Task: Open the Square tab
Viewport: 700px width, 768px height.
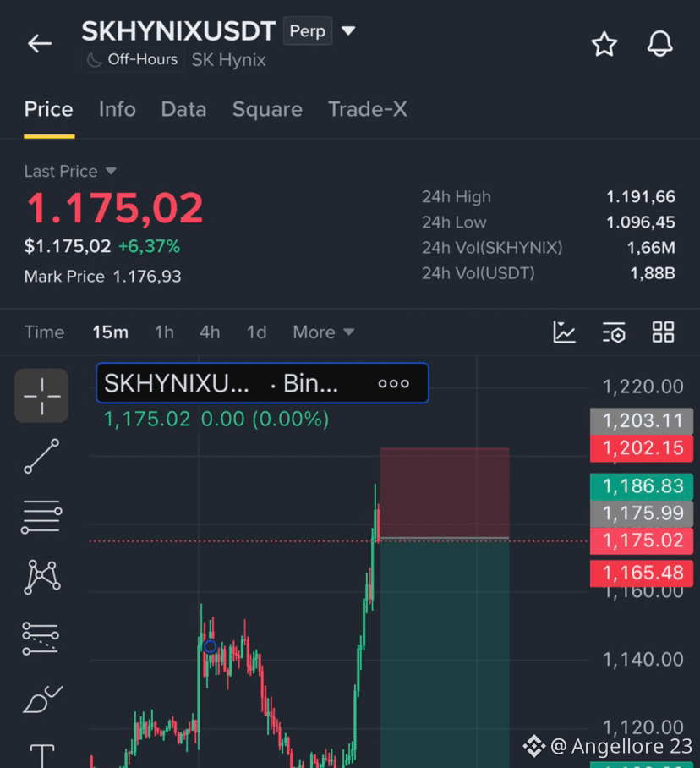Action: click(267, 109)
